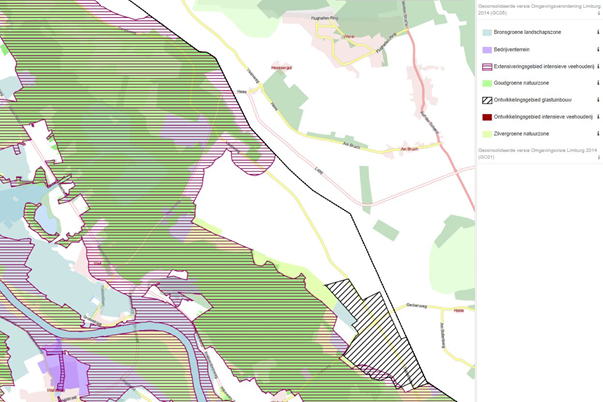Screen dimensions: 603x402
Task: Click the purple Bedrijventerrein legend swatch
Action: tap(486, 49)
